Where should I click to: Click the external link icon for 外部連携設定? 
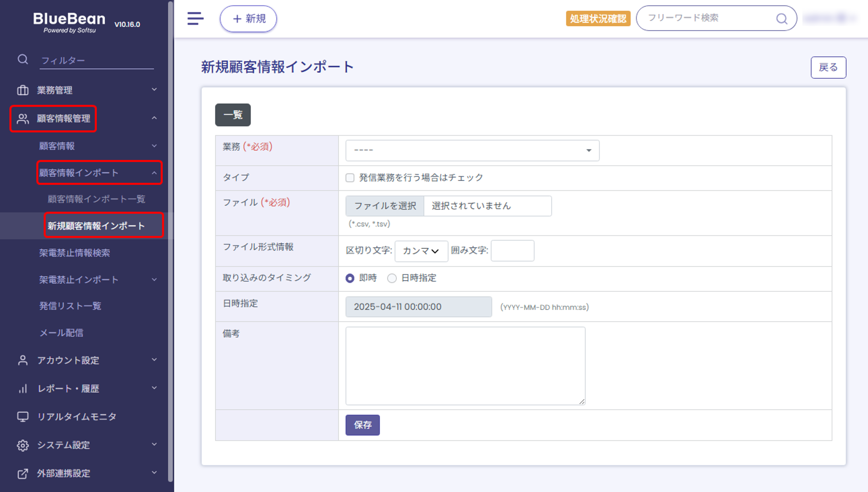(x=23, y=474)
